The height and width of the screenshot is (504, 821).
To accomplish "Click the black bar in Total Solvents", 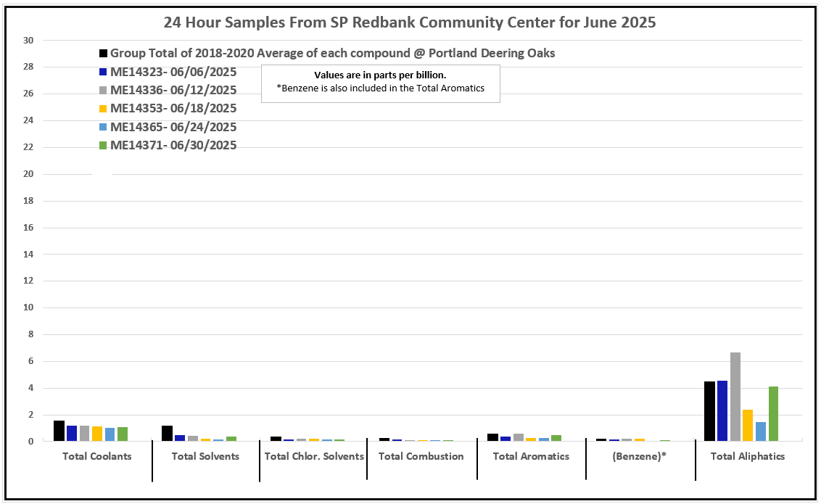I will pos(167,433).
